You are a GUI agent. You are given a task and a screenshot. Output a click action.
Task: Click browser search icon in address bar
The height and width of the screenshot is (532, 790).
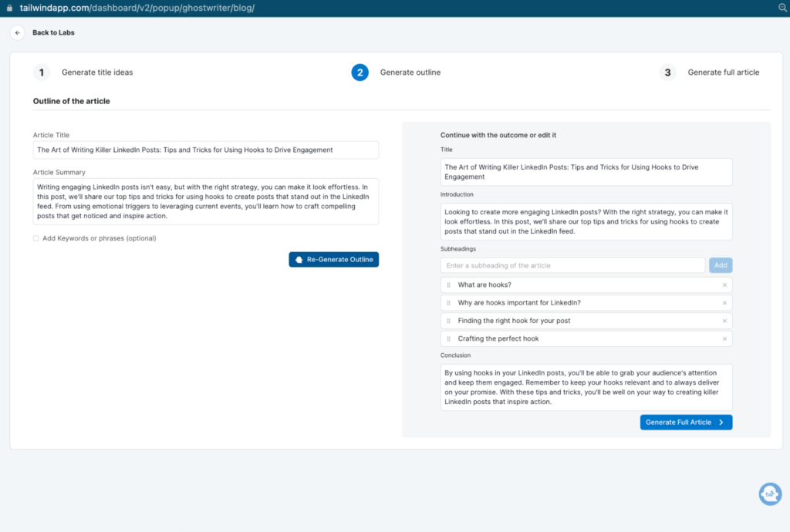782,8
